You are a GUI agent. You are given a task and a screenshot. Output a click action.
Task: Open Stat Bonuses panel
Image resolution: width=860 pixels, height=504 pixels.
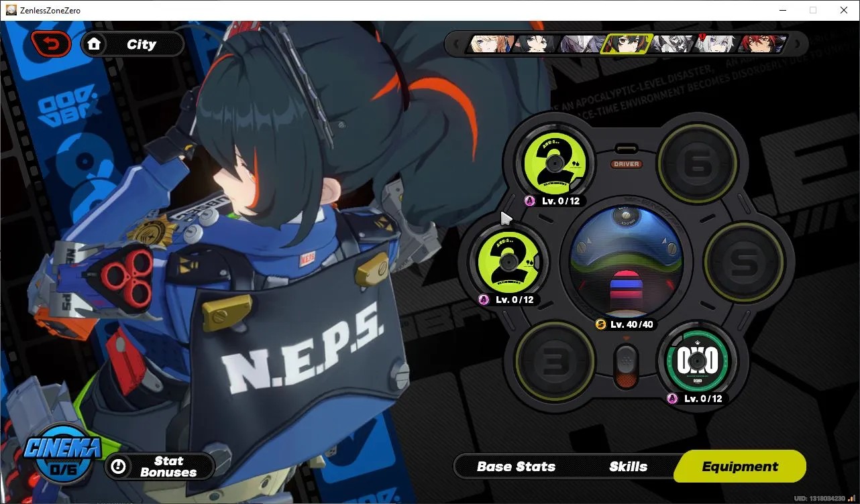pyautogui.click(x=160, y=466)
